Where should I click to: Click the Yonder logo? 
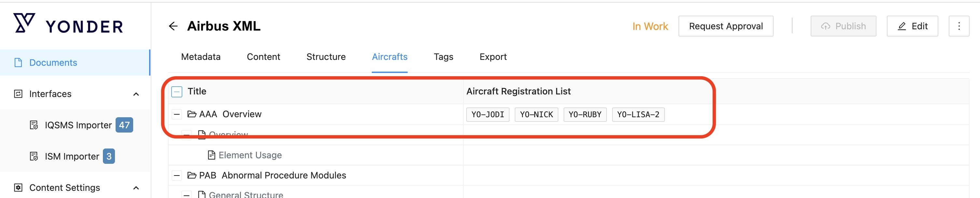[x=68, y=24]
